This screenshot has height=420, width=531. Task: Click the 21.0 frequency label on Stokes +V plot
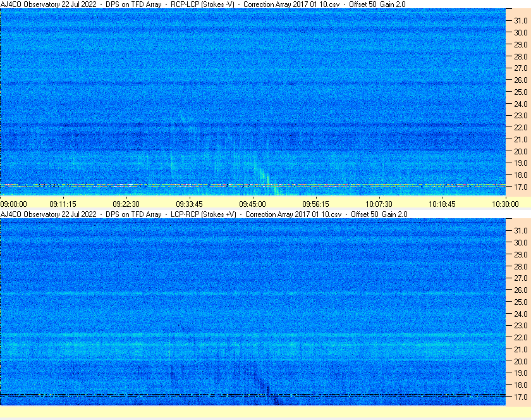521,349
